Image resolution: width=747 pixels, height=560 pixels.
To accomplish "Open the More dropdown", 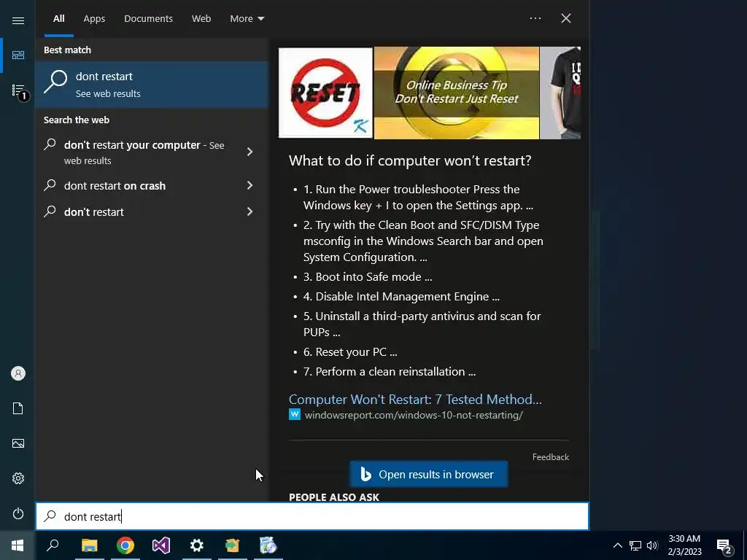I will coord(247,18).
